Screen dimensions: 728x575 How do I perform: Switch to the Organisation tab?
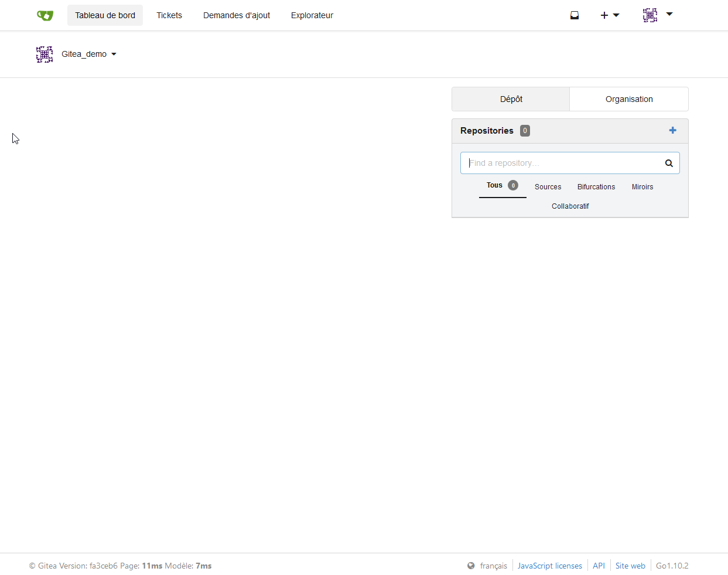(x=629, y=99)
